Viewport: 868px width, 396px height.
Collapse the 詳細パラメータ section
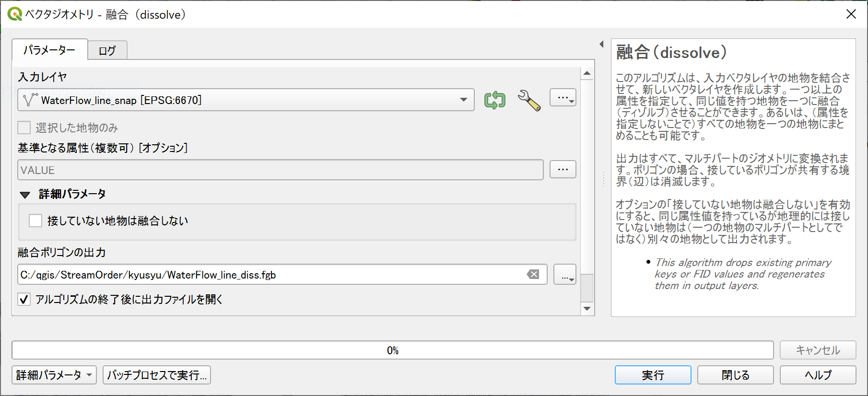coord(25,195)
